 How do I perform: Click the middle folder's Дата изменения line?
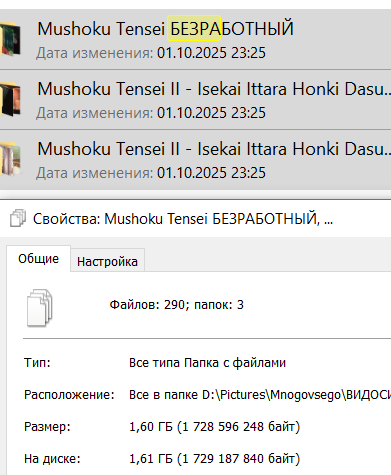151,113
